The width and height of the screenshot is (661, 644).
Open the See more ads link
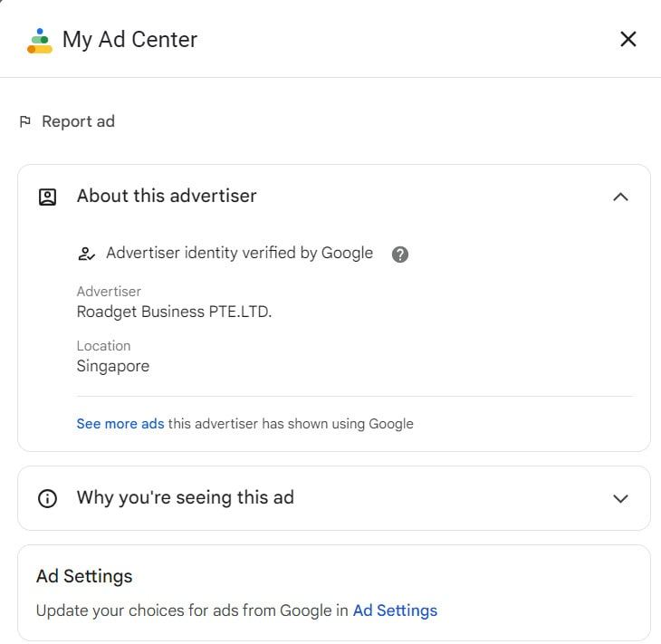pos(120,423)
